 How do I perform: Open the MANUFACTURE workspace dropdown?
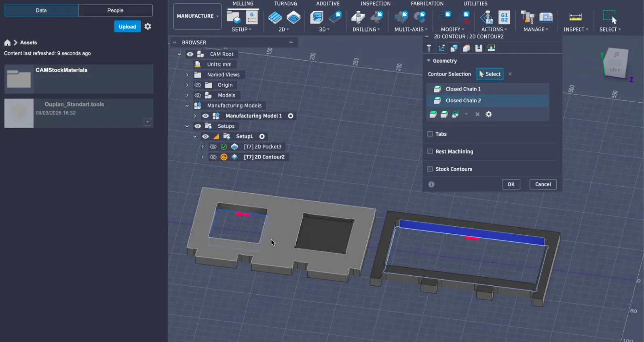(197, 16)
